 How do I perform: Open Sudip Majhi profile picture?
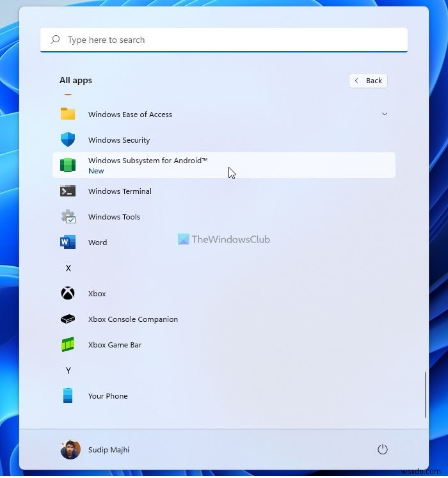[x=70, y=450]
